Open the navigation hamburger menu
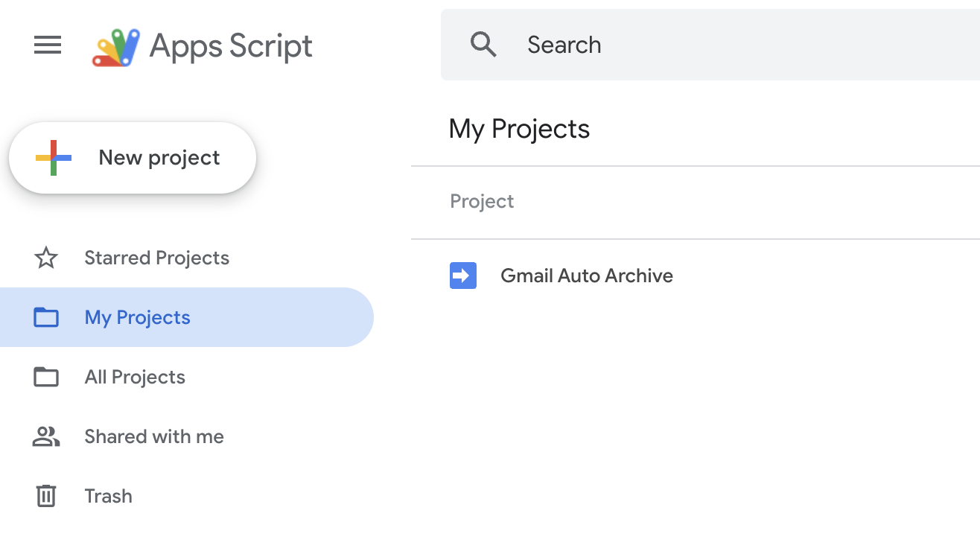980x557 pixels. (47, 45)
